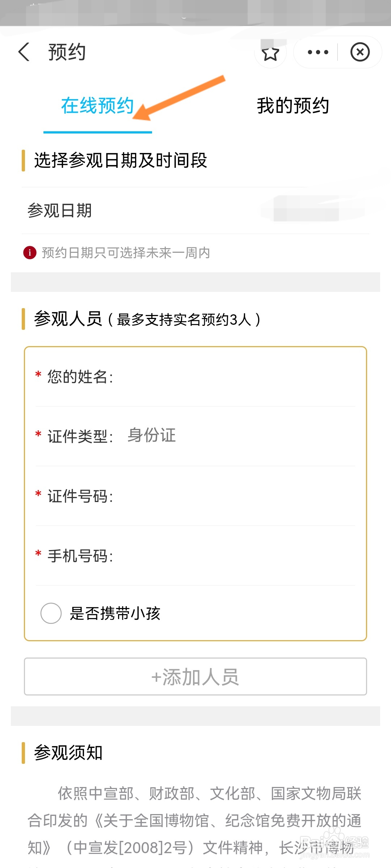The height and width of the screenshot is (868, 391).
Task: Open the 参观日期 date picker
Action: 195,210
